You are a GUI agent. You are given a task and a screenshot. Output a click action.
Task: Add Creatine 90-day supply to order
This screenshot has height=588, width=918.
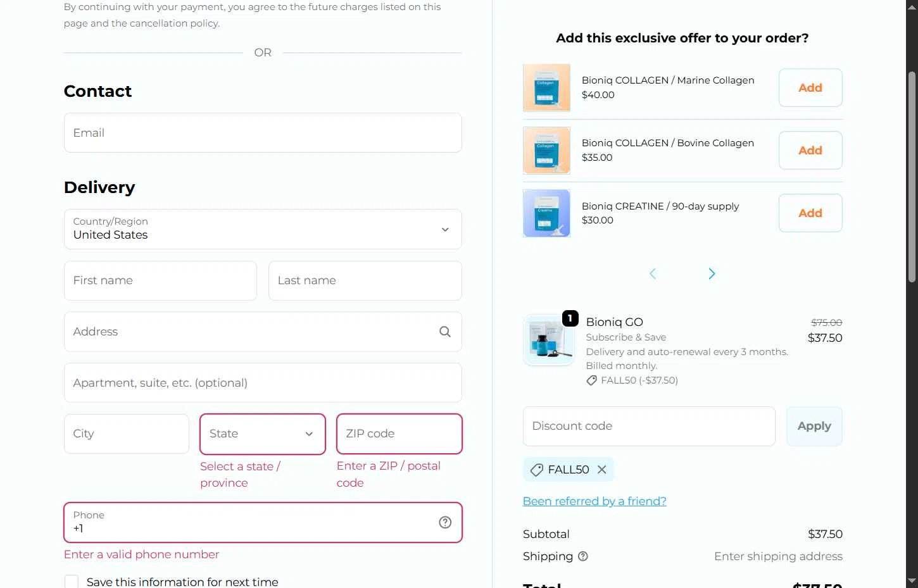pyautogui.click(x=810, y=213)
